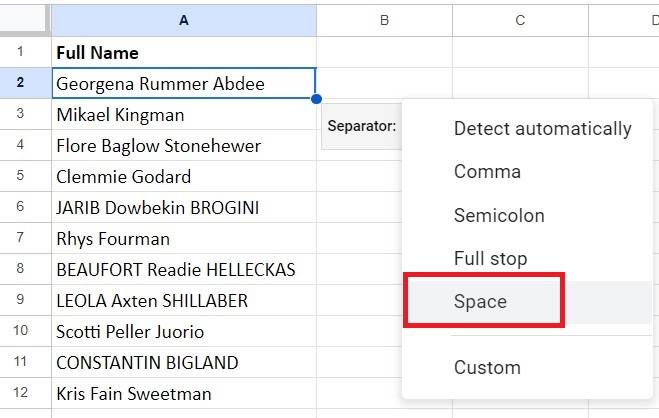
Task: Click the CONSTANTIN BIGLAND cell
Action: [184, 363]
